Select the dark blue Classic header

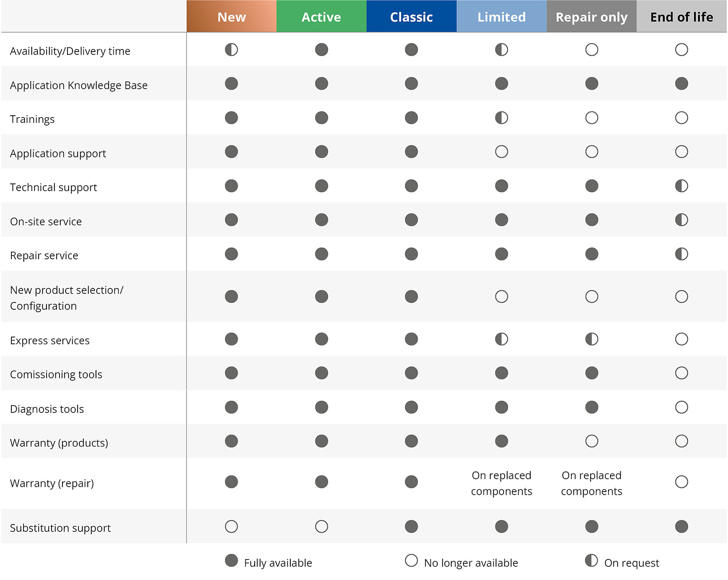click(x=411, y=17)
